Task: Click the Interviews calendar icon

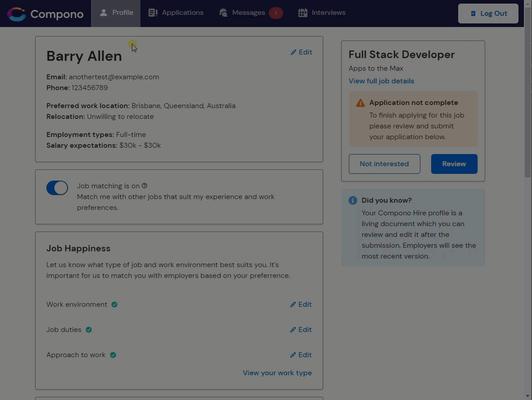Action: coord(302,13)
